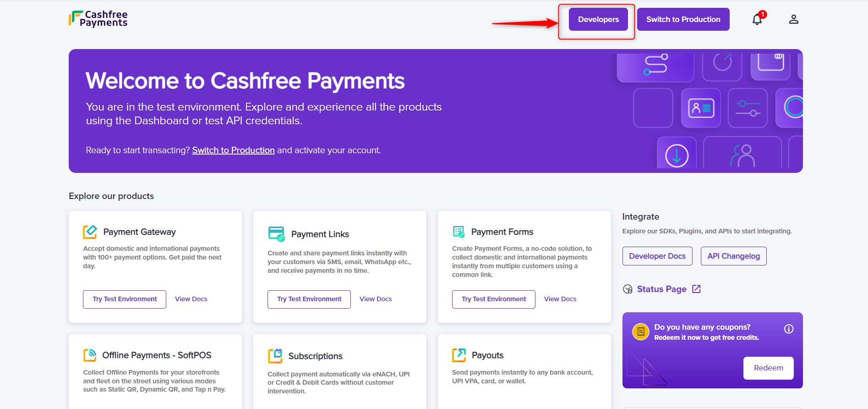Click the Payment Links card icon
Screen dimensions: 868x409
tap(276, 234)
